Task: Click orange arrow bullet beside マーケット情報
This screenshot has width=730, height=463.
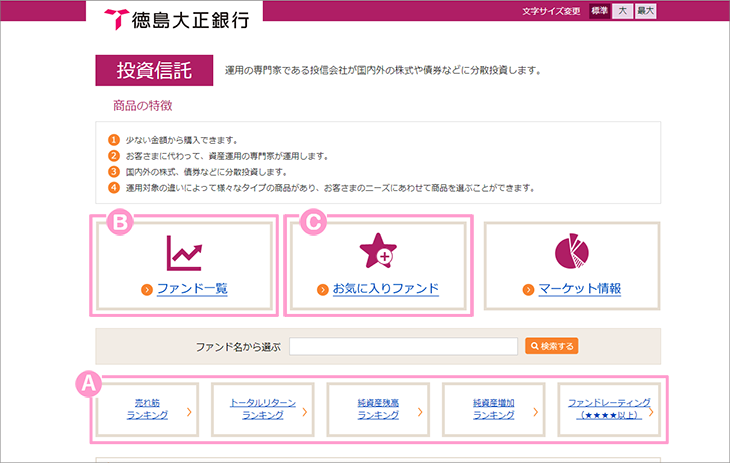Action: point(528,290)
